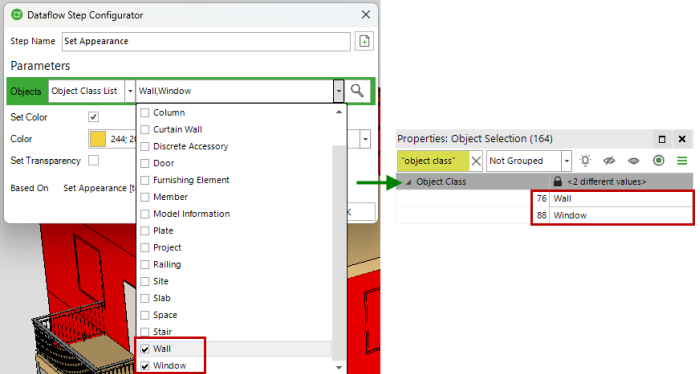
Task: Click the Wall,Window value field
Action: tap(235, 91)
